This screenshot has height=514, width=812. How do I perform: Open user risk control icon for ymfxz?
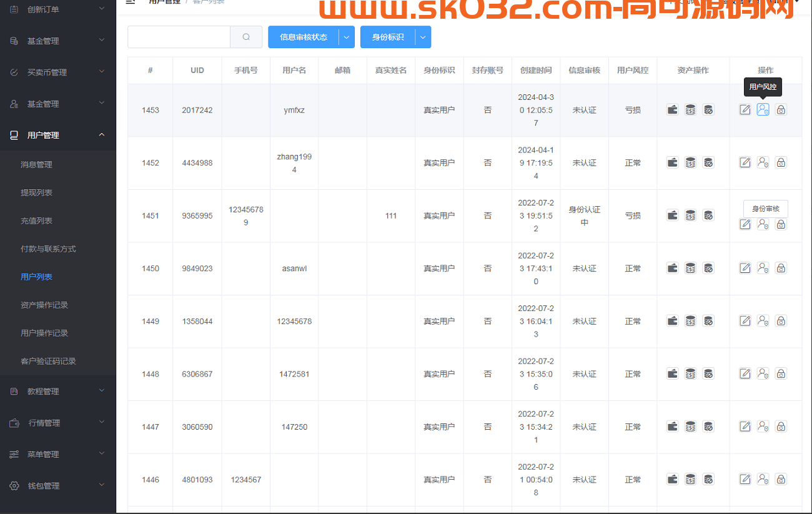[763, 110]
